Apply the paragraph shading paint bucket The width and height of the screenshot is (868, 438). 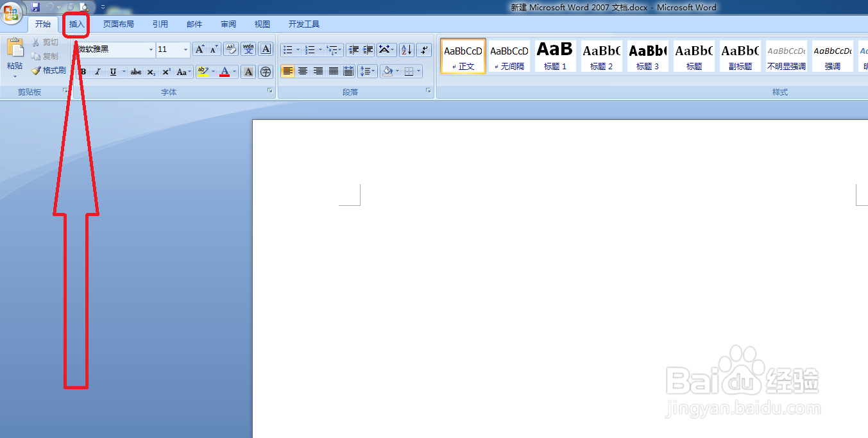pos(387,71)
